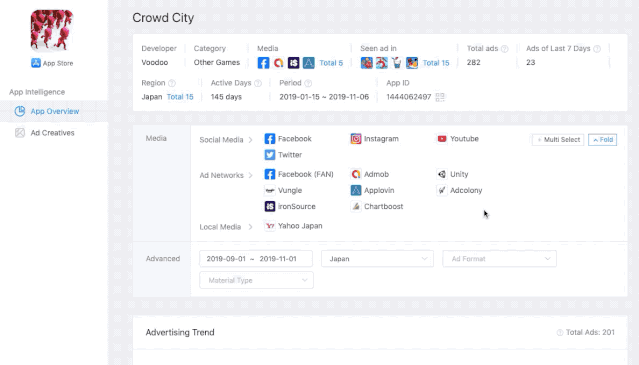This screenshot has height=365, width=639.
Task: Expand Local Media category chevron
Action: (x=250, y=227)
